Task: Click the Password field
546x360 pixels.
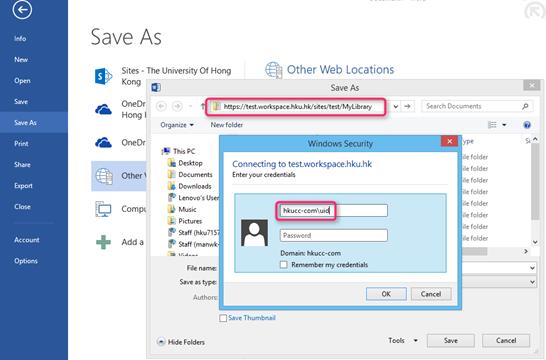Action: tap(334, 235)
